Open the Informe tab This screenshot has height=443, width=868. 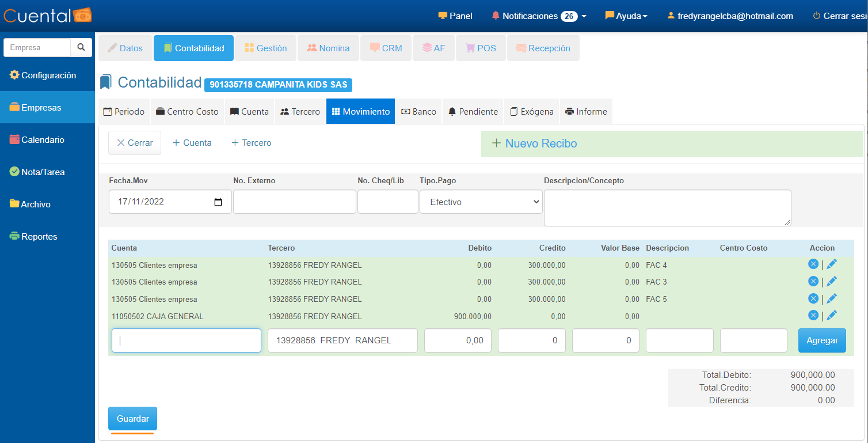coord(586,112)
